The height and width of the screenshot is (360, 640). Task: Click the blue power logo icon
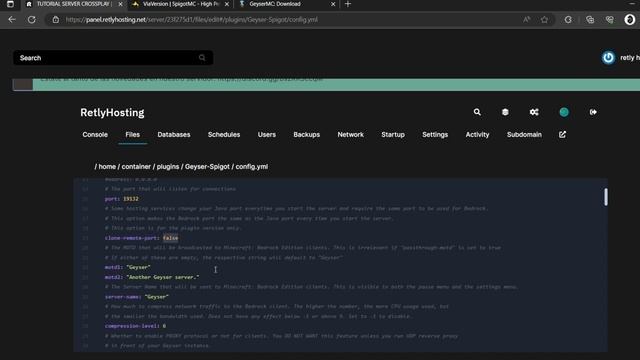point(608,58)
